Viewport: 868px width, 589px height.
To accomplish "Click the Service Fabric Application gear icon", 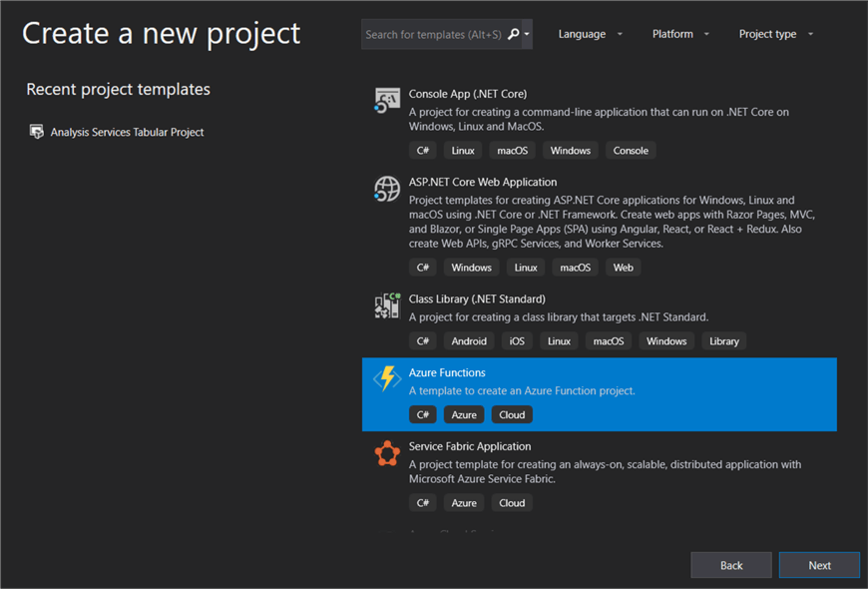I will 387,452.
